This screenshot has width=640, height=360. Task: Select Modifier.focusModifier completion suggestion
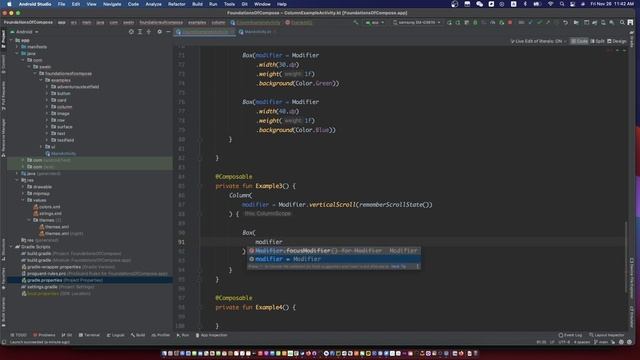pos(333,251)
